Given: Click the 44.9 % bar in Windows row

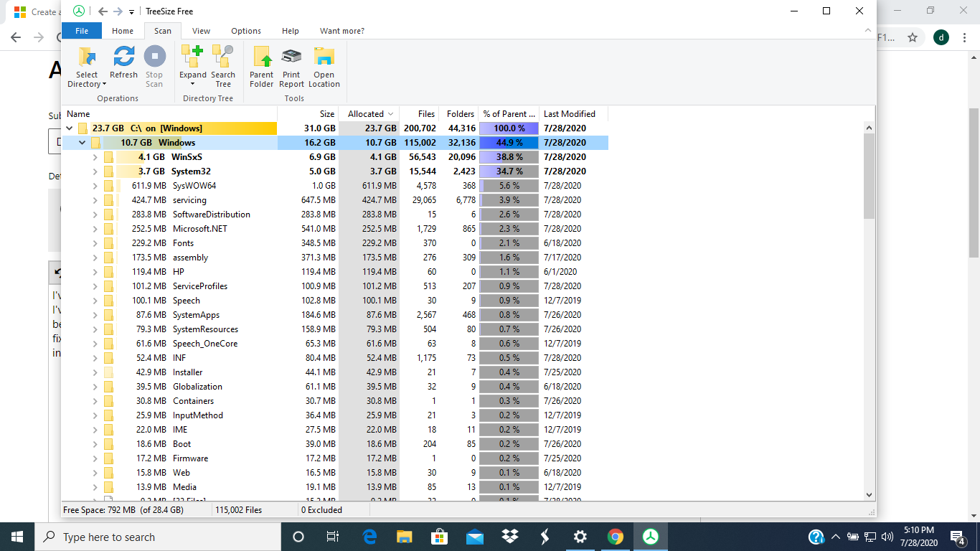Looking at the screenshot, I should click(x=509, y=143).
